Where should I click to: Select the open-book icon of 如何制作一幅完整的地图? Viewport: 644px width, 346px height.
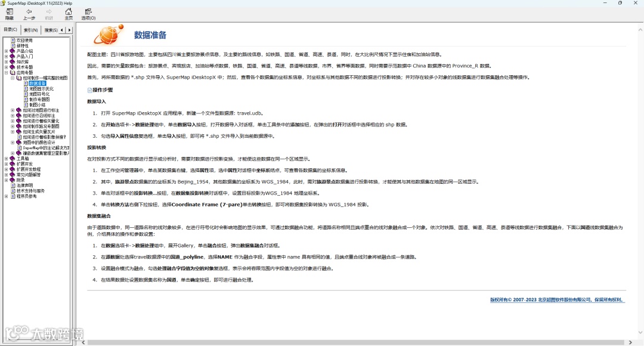(19, 78)
